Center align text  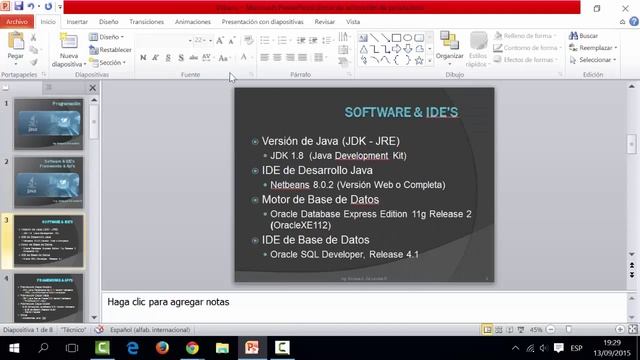point(277,58)
